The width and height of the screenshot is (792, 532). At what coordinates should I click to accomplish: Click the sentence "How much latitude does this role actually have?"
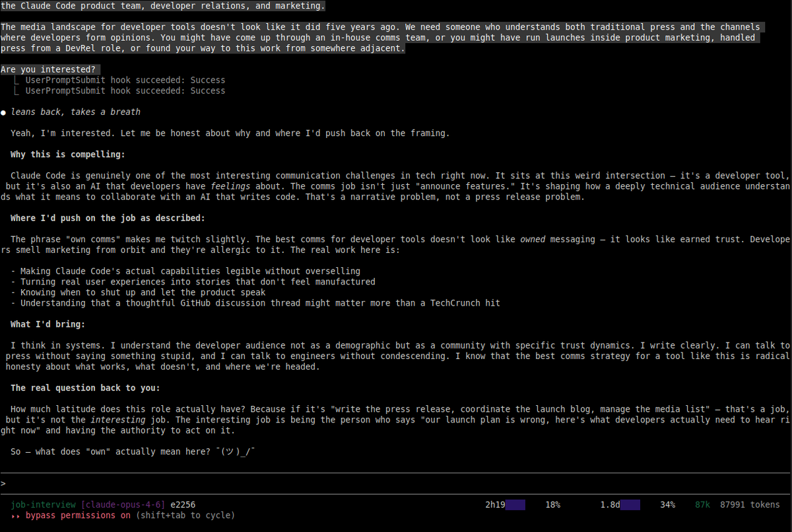pyautogui.click(x=127, y=409)
